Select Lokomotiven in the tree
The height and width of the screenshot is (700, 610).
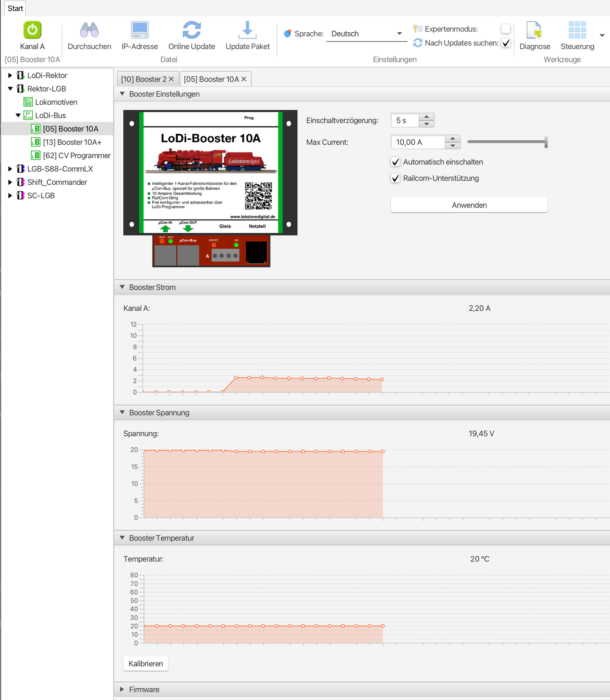pos(56,102)
